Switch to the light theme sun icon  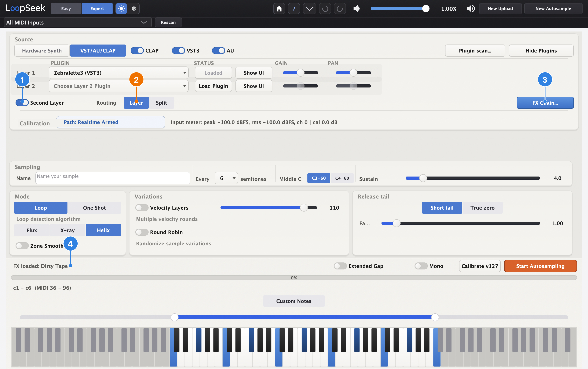pos(121,9)
